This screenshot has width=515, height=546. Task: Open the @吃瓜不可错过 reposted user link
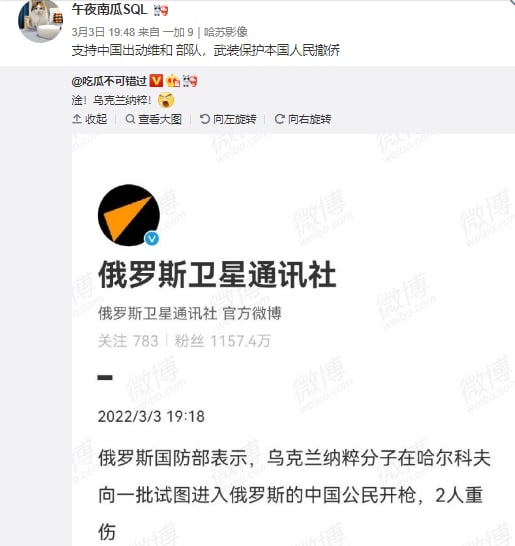pyautogui.click(x=109, y=81)
